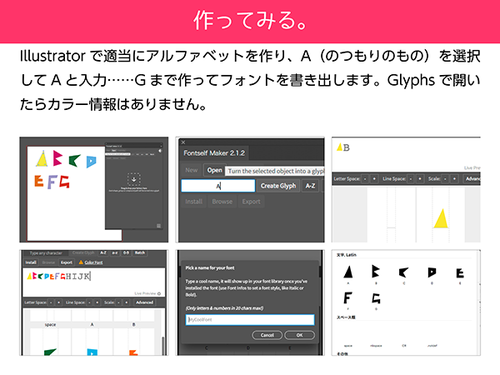500x375 pixels.
Task: Select the yellow A shape on the Illustrator artboard
Action: [42, 158]
